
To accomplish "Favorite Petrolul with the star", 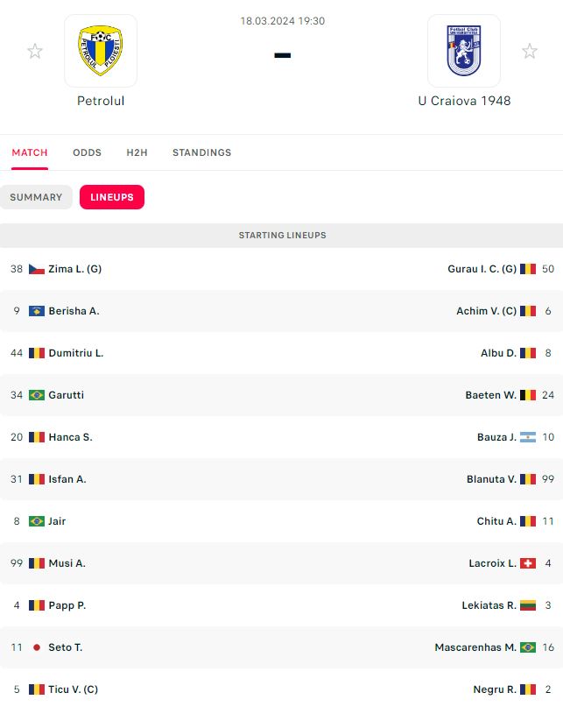I will click(x=35, y=51).
